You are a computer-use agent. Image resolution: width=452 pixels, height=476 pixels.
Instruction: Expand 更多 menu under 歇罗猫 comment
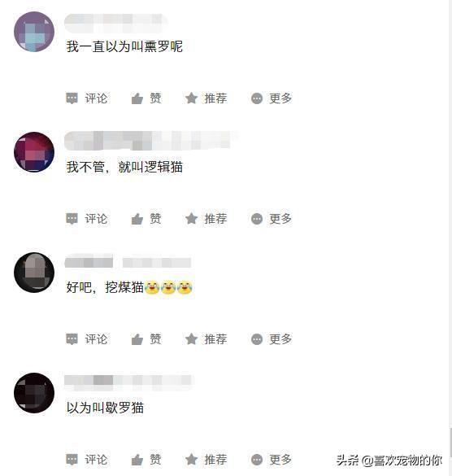[272, 460]
